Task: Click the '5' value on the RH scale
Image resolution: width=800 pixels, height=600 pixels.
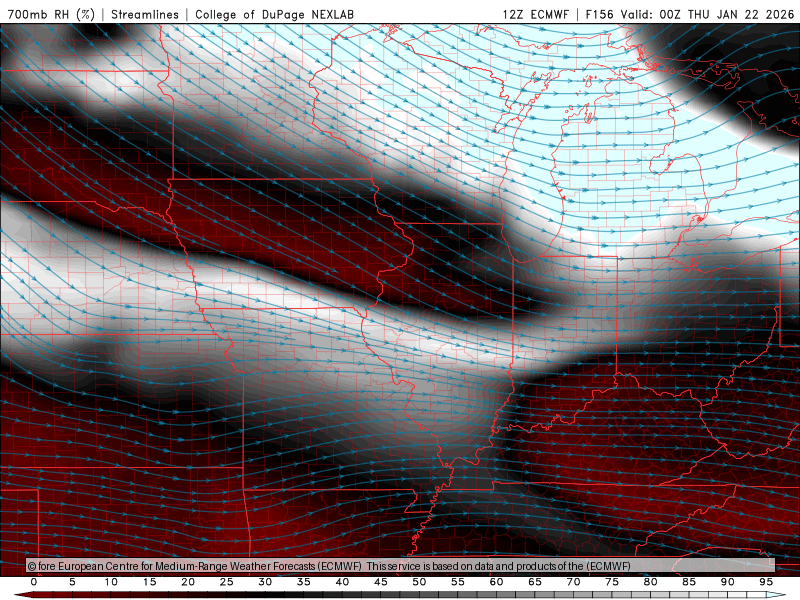Action: (x=72, y=582)
